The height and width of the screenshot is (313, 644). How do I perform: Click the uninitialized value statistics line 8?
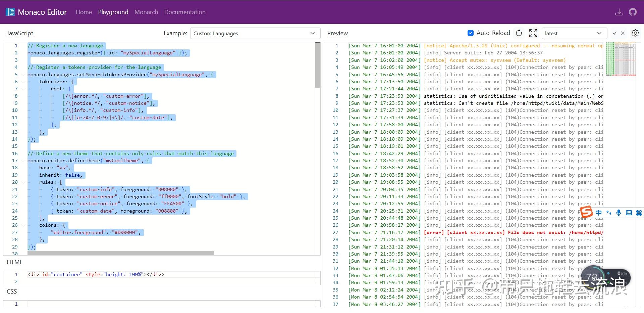(513, 96)
